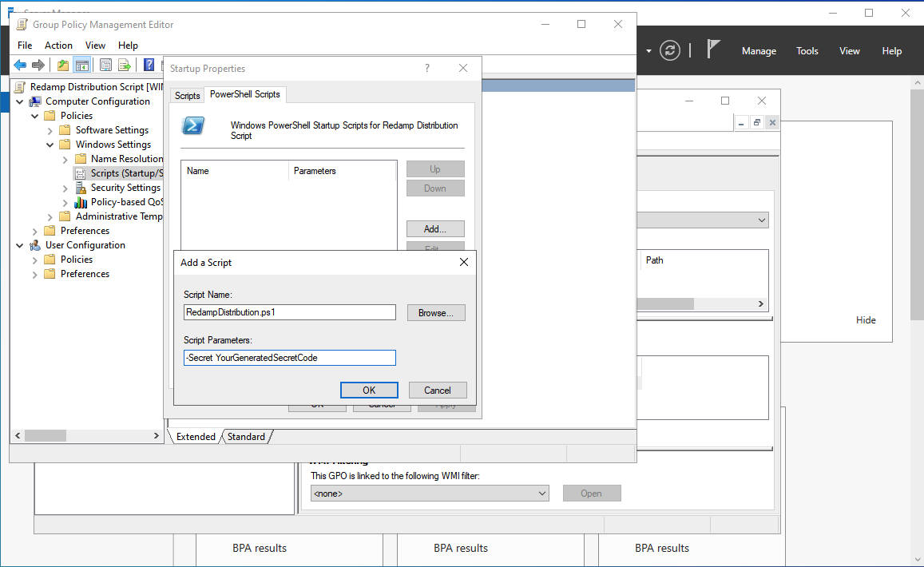Screen dimensions: 924x567
Task: Open the Action menu
Action: tap(58, 46)
